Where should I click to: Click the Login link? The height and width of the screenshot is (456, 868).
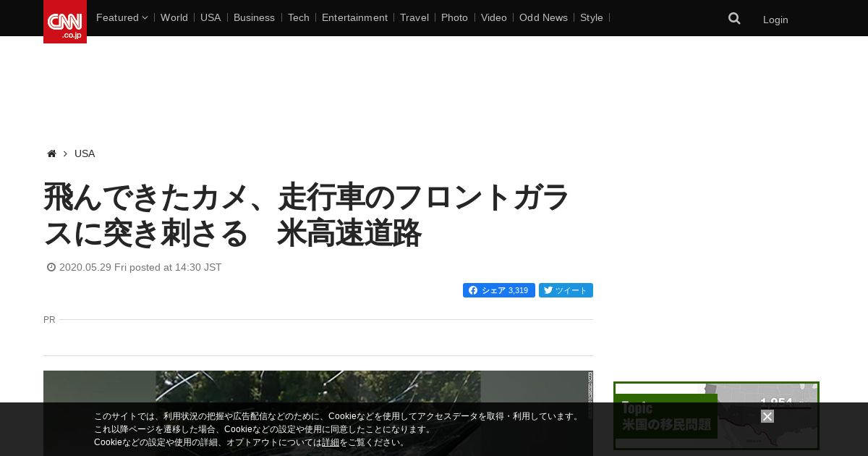tap(775, 20)
